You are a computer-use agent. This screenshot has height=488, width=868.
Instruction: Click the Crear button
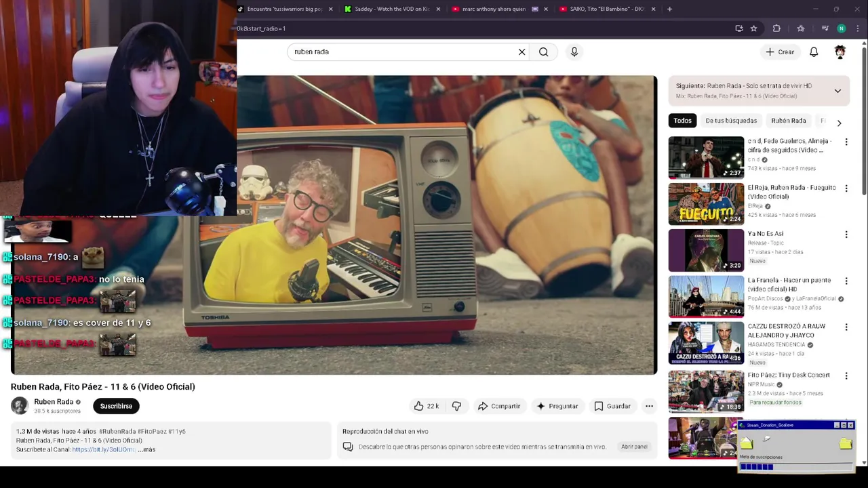coord(780,52)
